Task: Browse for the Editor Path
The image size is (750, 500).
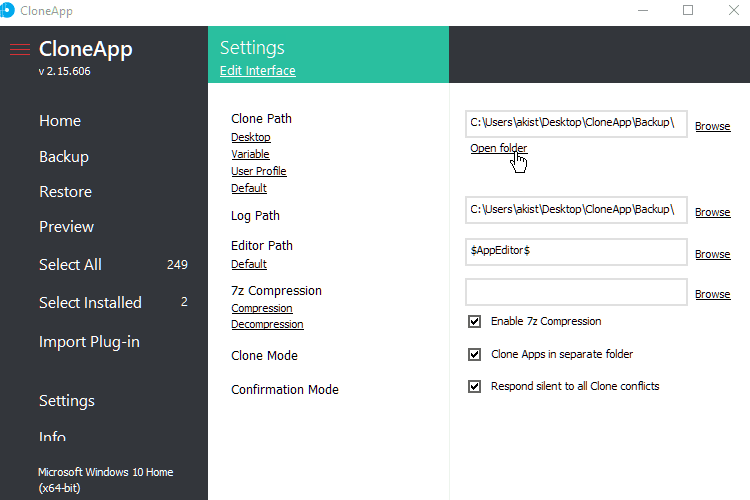Action: coord(712,254)
